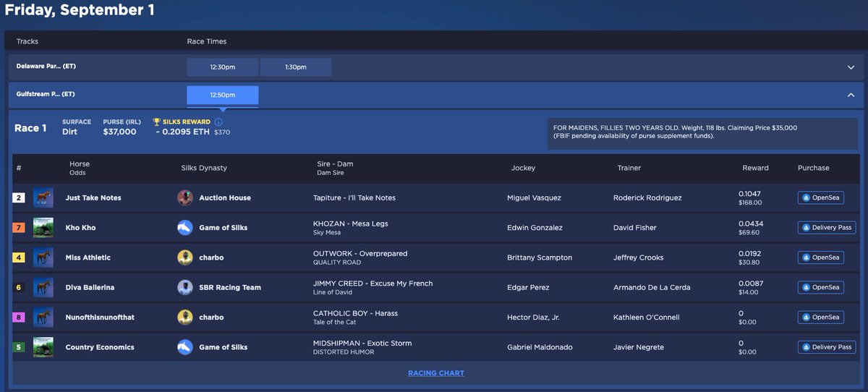
Task: Click the $37,000 purse value
Action: point(119,132)
